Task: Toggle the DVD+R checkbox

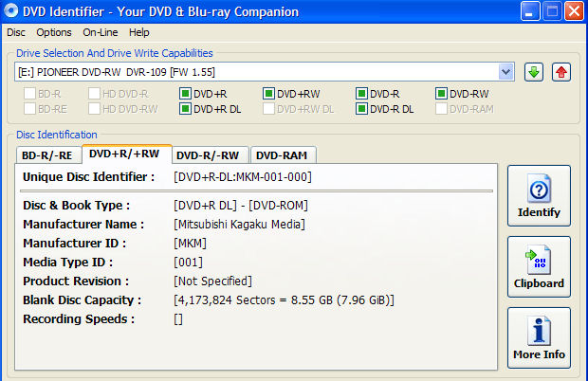Action: (185, 94)
